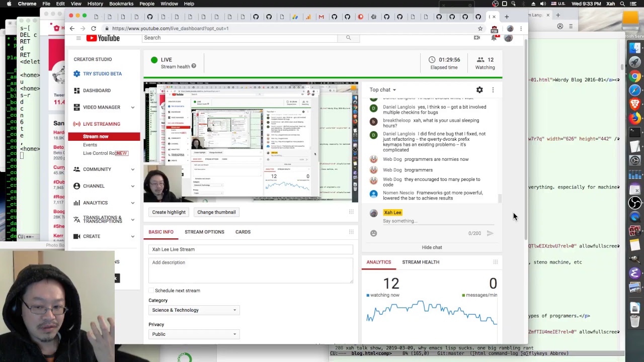
Task: Expand the Top chat dropdown
Action: coord(383,90)
